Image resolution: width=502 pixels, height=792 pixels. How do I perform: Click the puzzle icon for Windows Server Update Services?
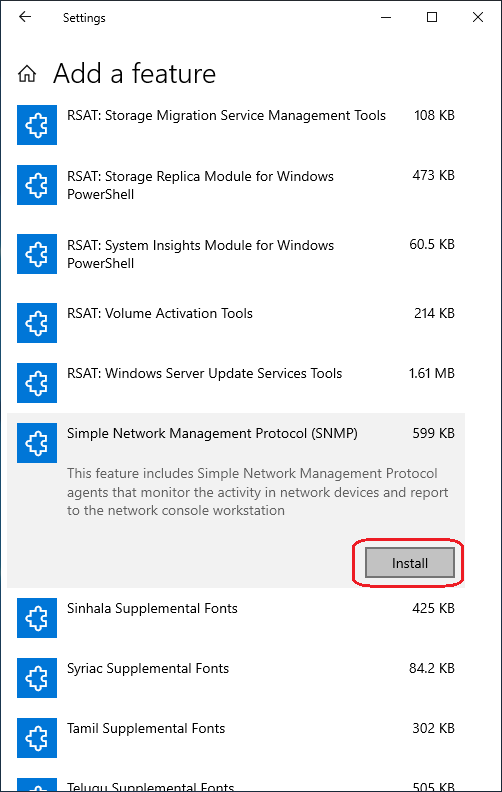37,383
